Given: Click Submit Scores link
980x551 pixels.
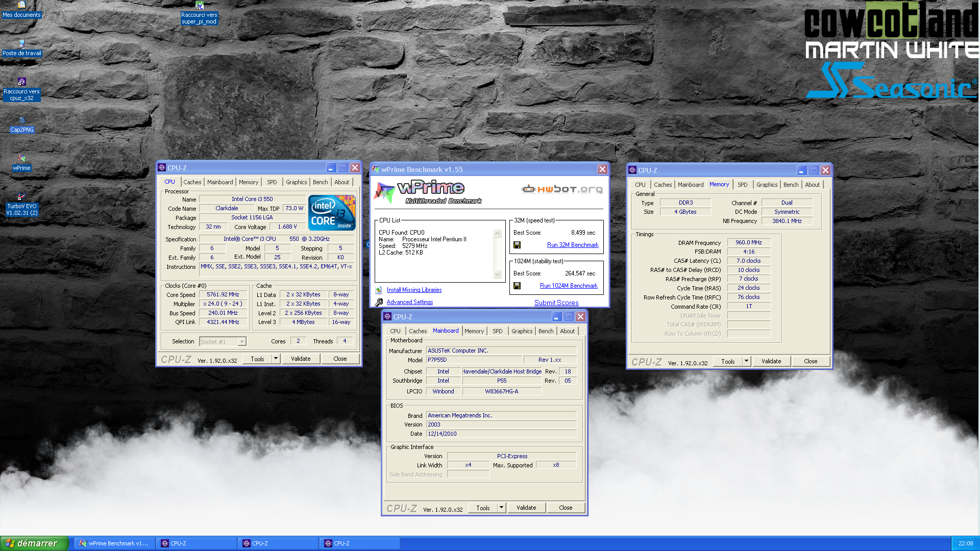Looking at the screenshot, I should coord(556,303).
